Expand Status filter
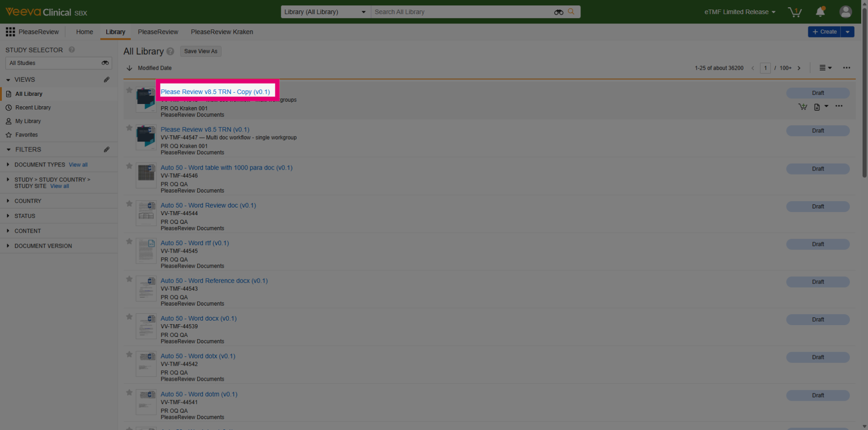The width and height of the screenshot is (868, 430). tap(8, 216)
